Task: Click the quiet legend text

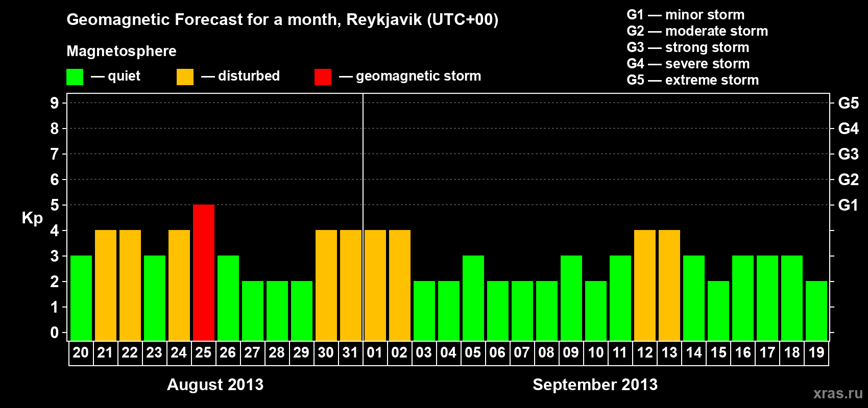Action: 124,76
